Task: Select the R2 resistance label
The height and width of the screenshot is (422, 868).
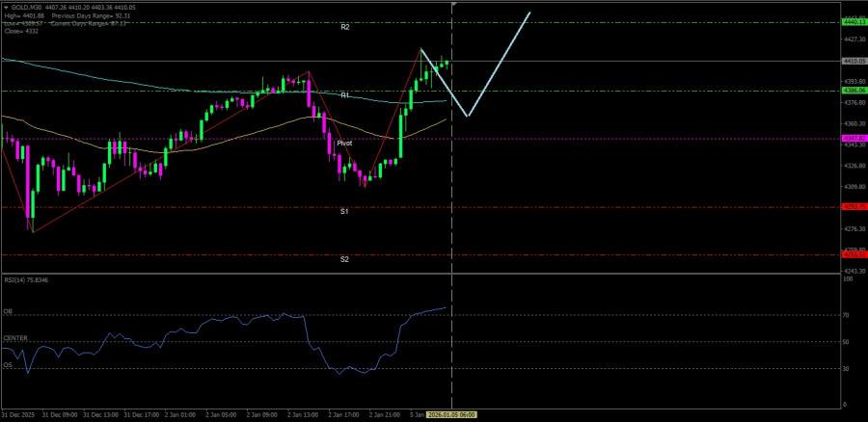Action: point(345,27)
